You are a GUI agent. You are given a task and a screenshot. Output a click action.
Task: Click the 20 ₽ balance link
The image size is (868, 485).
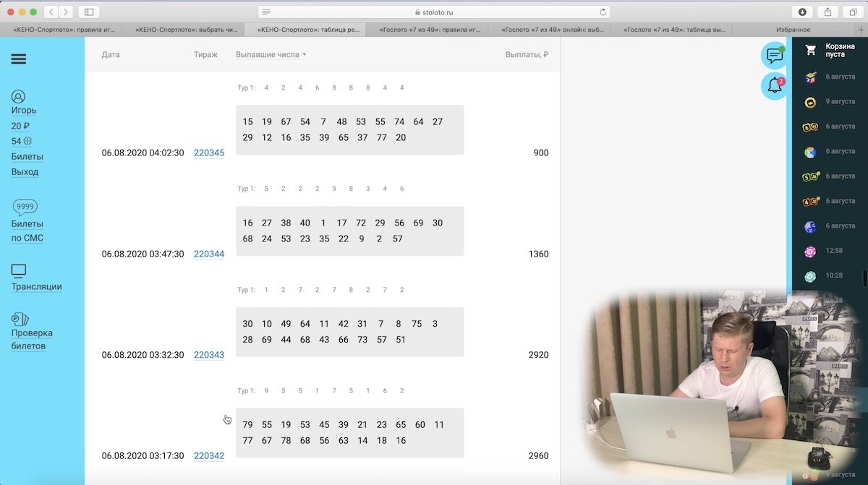20,126
